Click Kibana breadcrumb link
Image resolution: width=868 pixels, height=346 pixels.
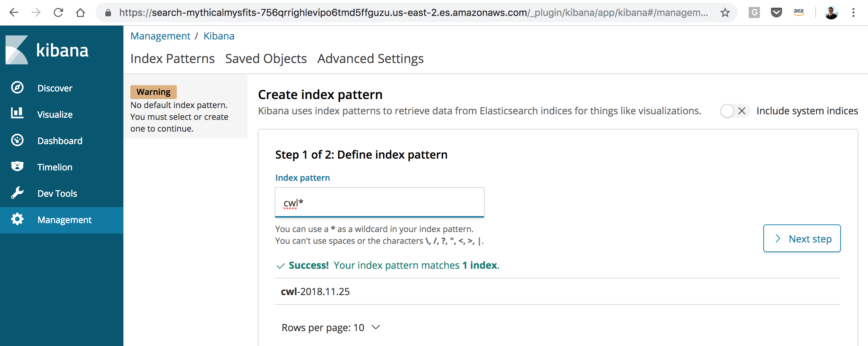(219, 36)
